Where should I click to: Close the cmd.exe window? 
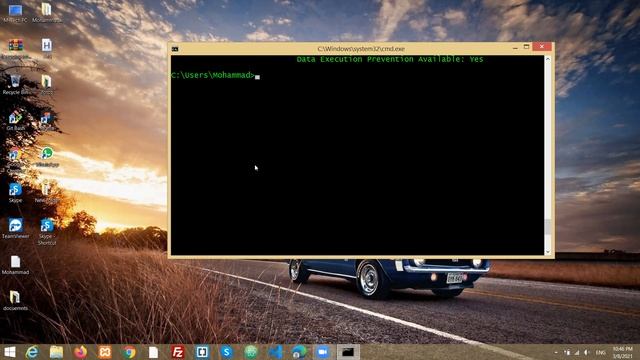(542, 47)
